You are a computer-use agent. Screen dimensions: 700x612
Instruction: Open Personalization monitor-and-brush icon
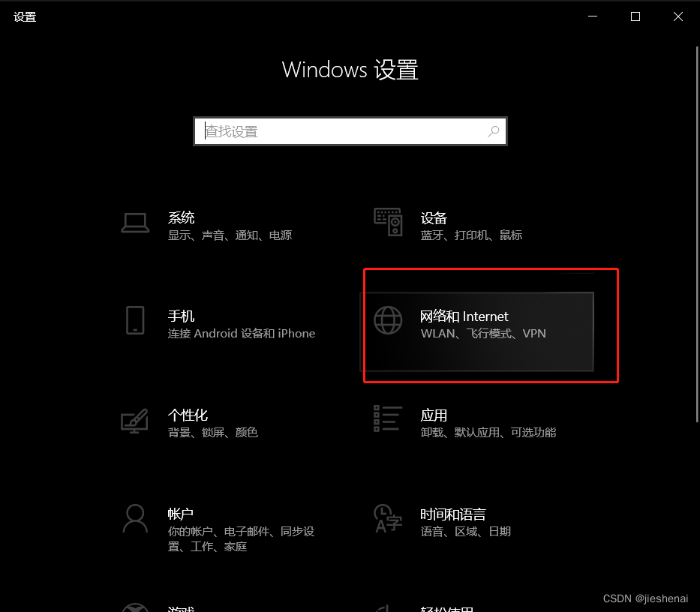134,421
